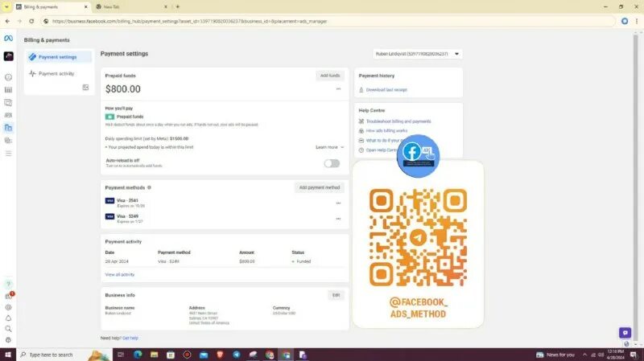
Task: Click the bug report icon at sidebar bottom
Action: [x=8, y=339]
